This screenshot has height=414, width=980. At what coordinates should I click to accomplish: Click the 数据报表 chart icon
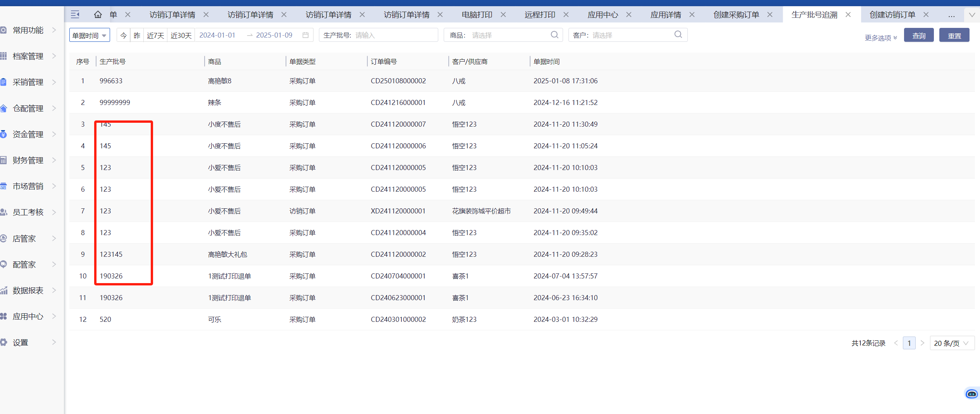click(3, 290)
